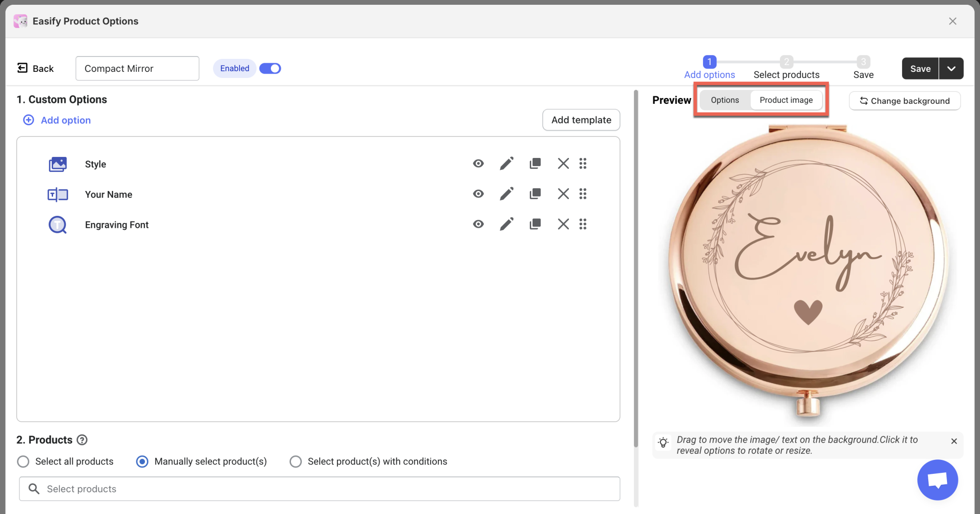Click the Add template button
Viewport: 980px width, 514px height.
coord(581,120)
